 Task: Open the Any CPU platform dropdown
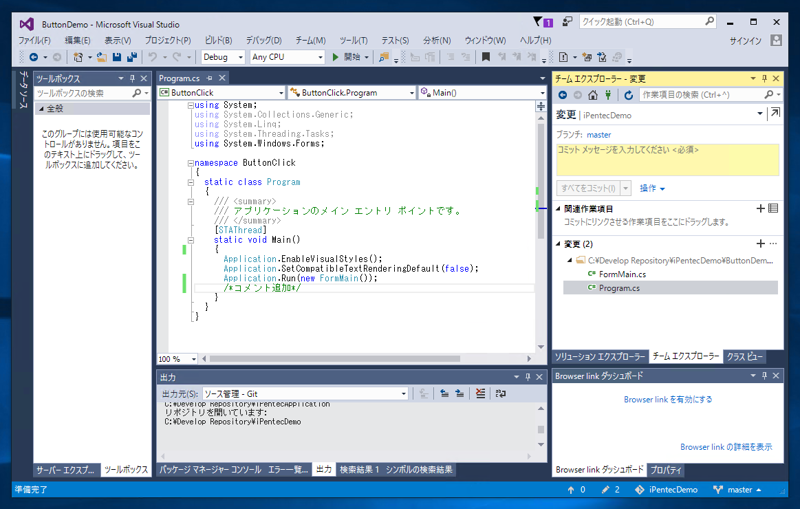[287, 57]
